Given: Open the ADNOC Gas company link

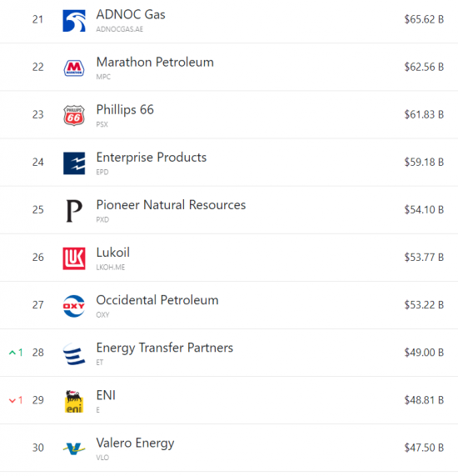Looking at the screenshot, I should coord(131,14).
